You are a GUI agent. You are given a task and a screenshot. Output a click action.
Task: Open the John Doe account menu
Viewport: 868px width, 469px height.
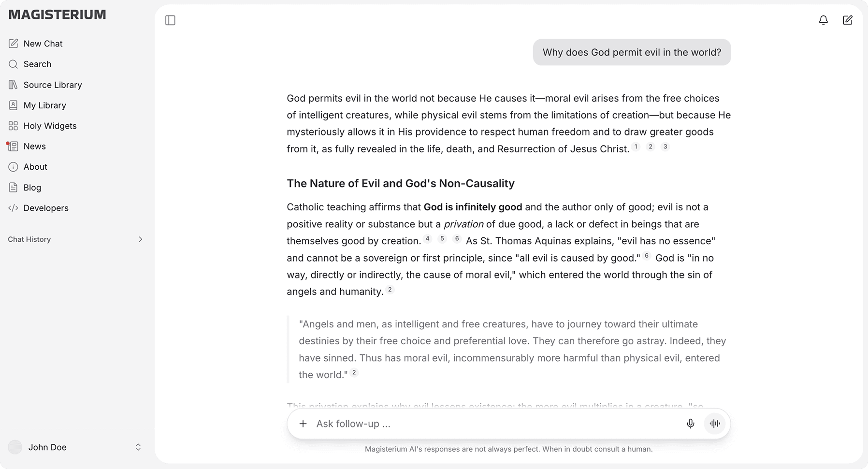[75, 447]
